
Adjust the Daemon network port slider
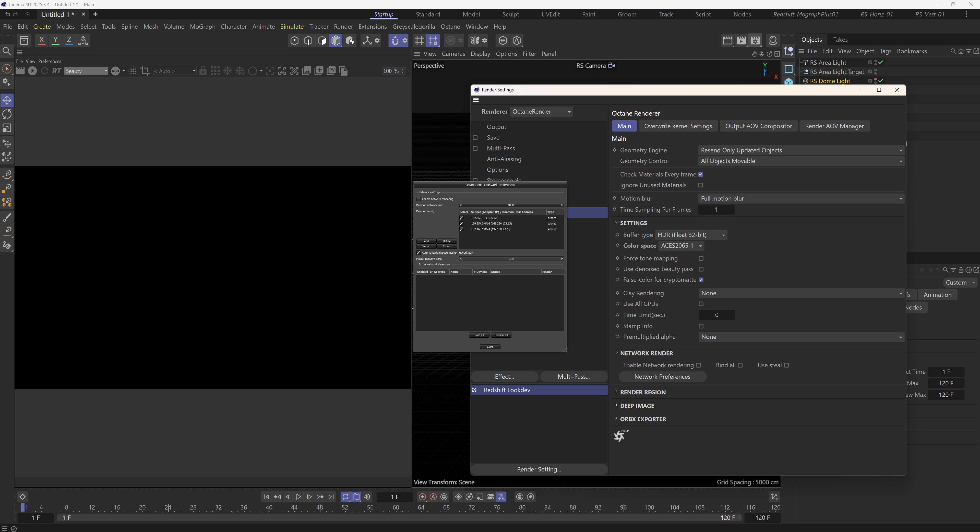pos(511,206)
